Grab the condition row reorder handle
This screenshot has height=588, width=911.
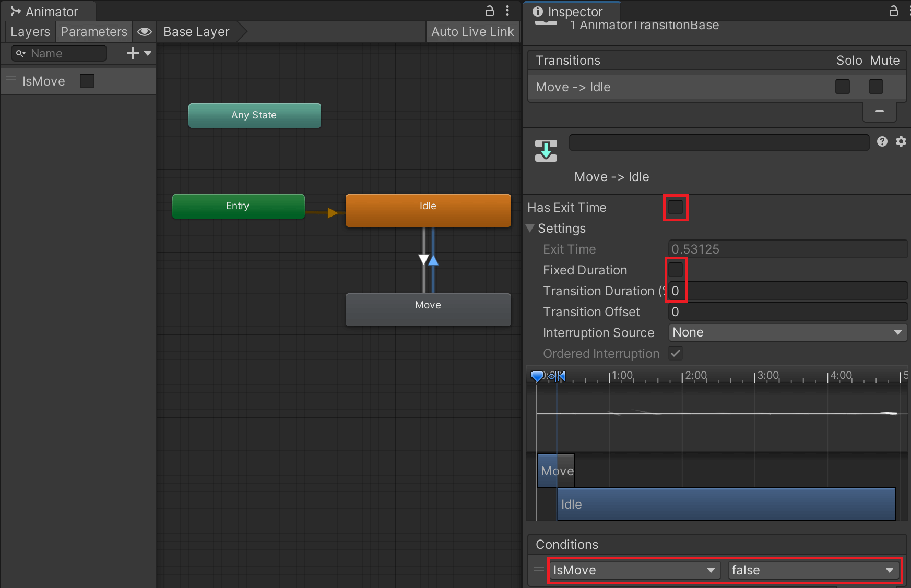tap(538, 570)
